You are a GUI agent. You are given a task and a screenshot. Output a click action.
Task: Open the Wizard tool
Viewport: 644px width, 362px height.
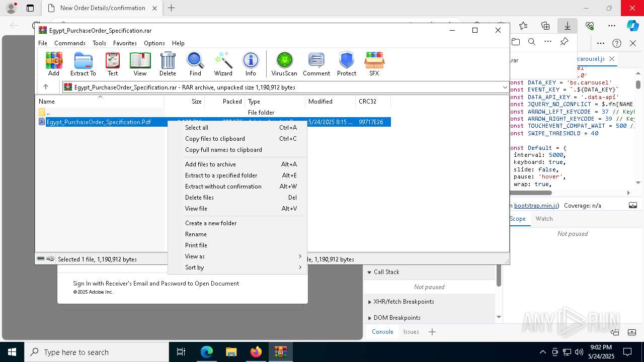click(223, 64)
